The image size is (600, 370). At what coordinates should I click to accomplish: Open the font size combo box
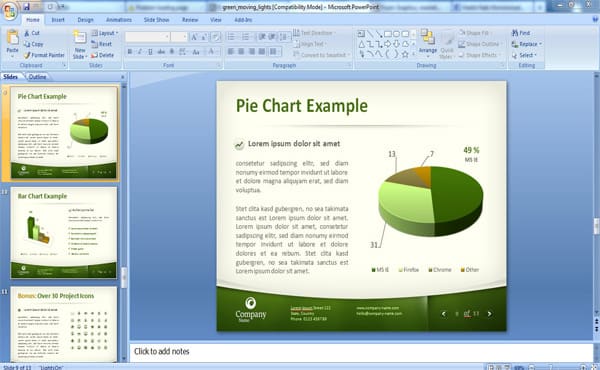click(x=179, y=37)
